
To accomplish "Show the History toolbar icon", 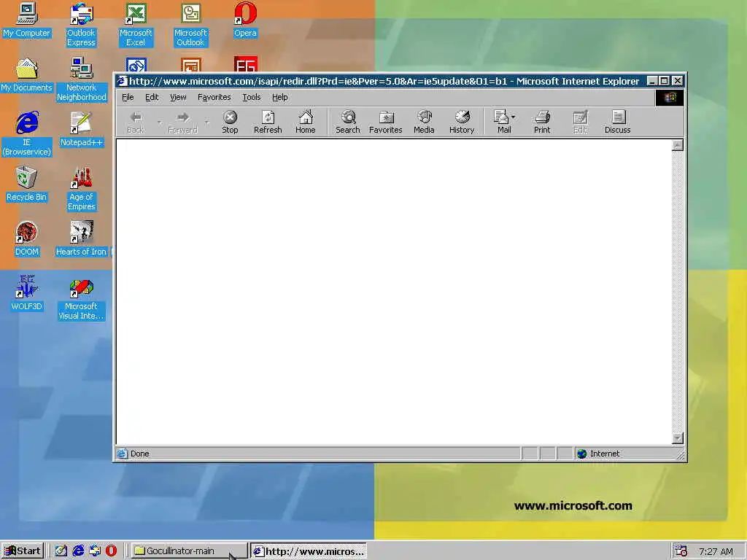I will pos(462,122).
